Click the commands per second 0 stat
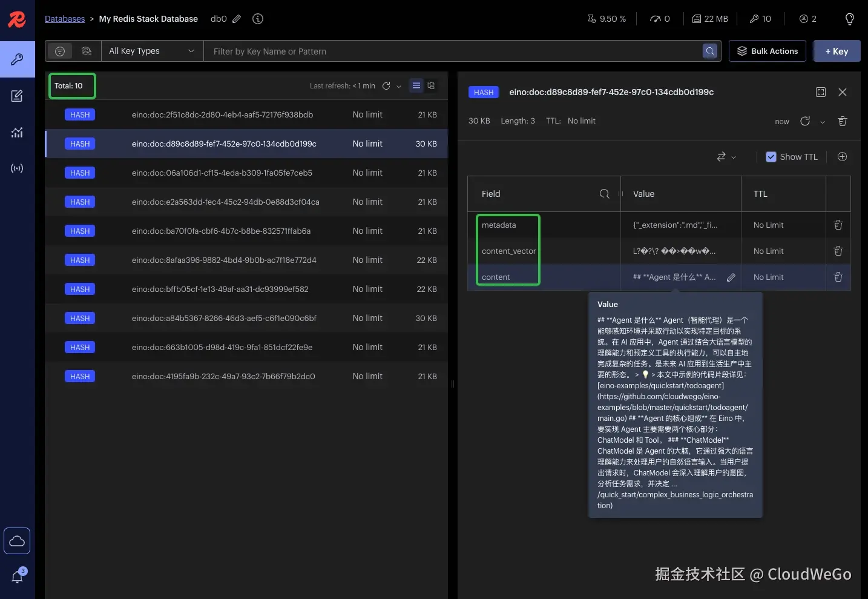 coord(660,19)
